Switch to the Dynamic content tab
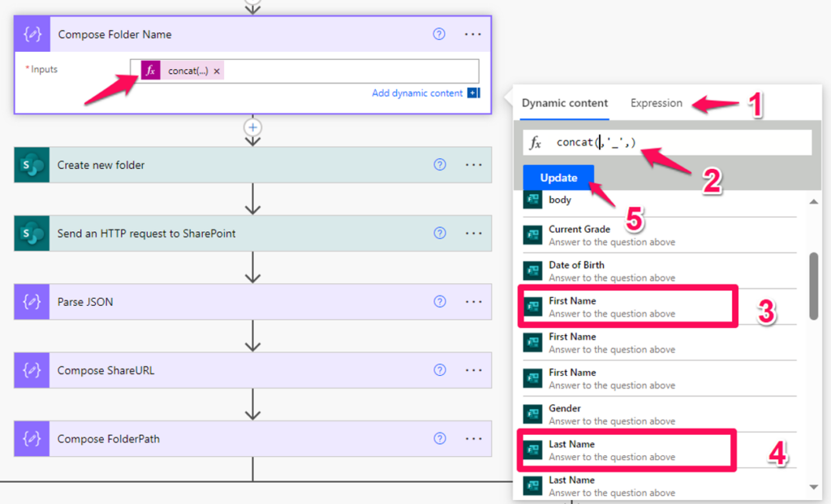The width and height of the screenshot is (831, 504). [x=564, y=103]
